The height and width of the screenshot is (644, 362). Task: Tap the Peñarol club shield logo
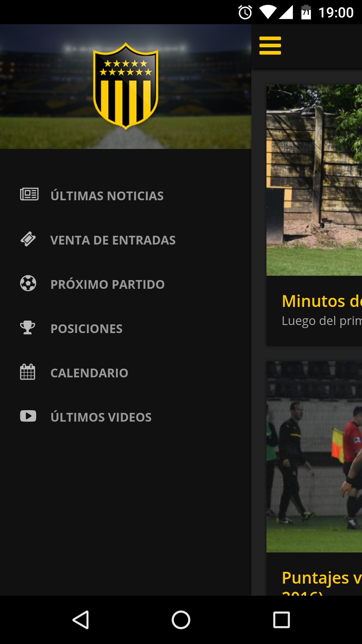pos(126,86)
